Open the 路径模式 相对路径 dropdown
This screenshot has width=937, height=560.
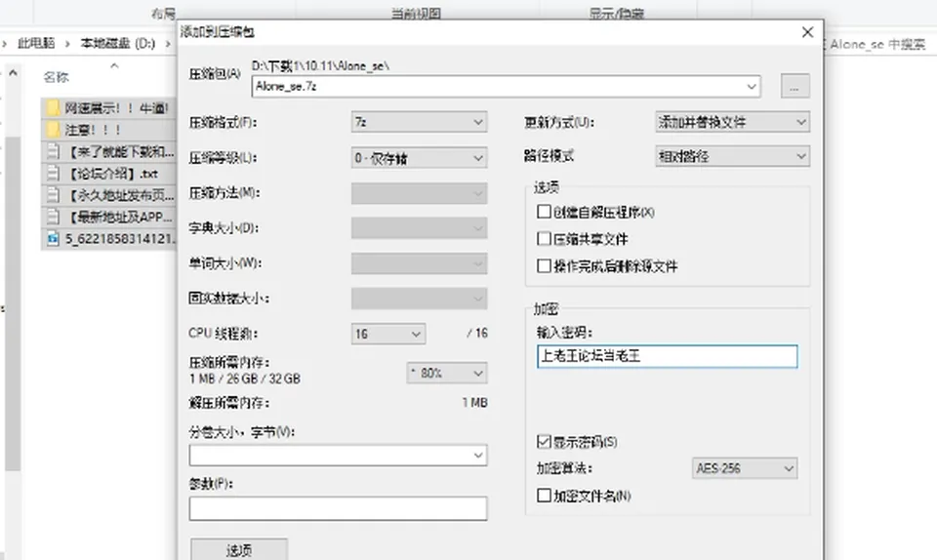coord(732,156)
